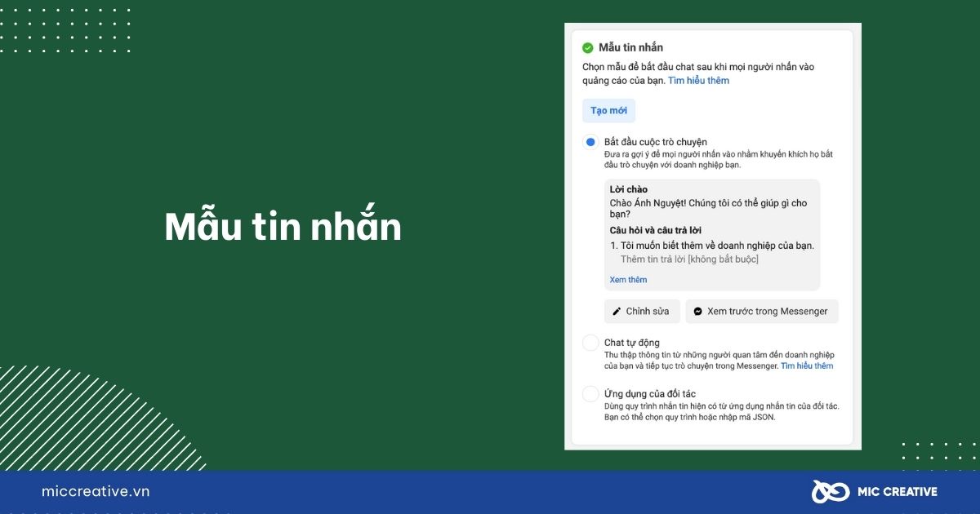Click the large Mẫu tin nhắn headline
This screenshot has width=980, height=514.
(x=283, y=226)
